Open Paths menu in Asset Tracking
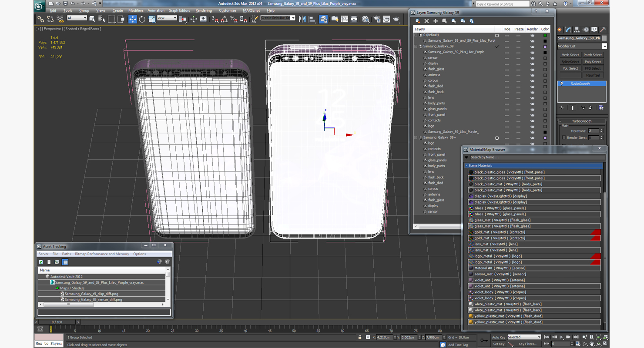Viewport: 644px width, 348px height. pyautogui.click(x=66, y=254)
